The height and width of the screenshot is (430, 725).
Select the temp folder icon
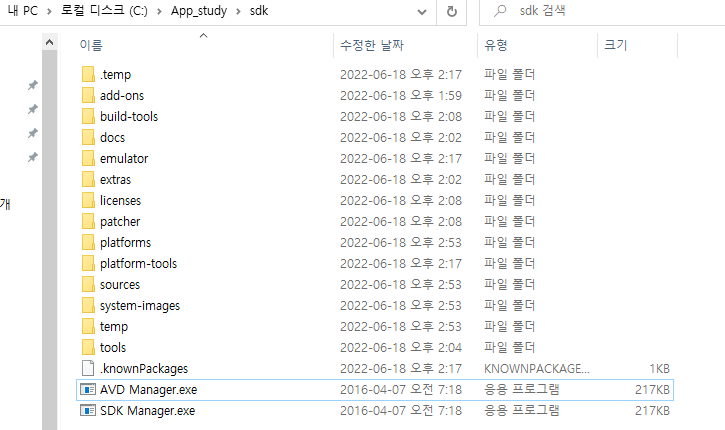click(x=88, y=326)
